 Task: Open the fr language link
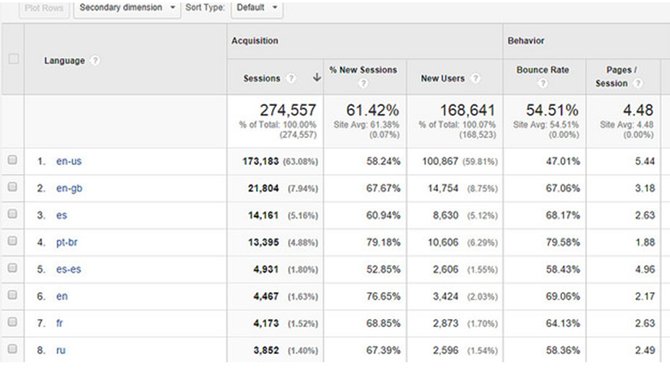pos(59,323)
